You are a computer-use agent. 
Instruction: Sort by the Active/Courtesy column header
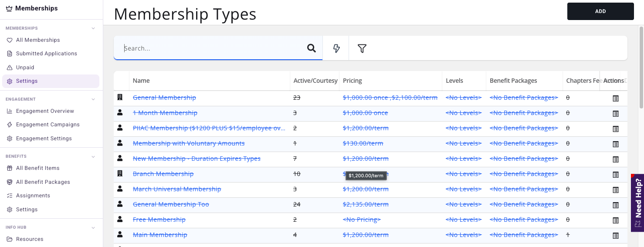[315, 81]
